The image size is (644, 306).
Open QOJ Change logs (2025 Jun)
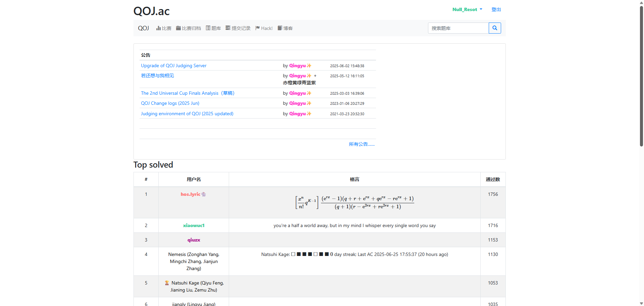[x=170, y=103]
